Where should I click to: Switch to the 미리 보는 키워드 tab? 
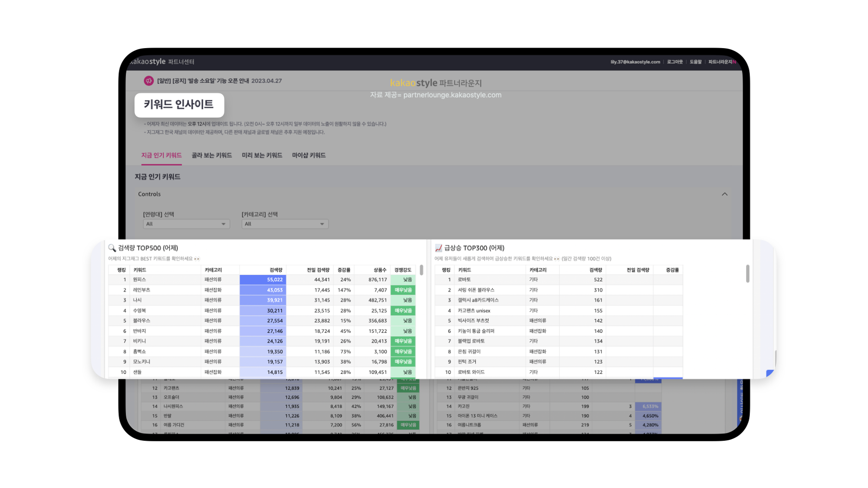coord(262,155)
